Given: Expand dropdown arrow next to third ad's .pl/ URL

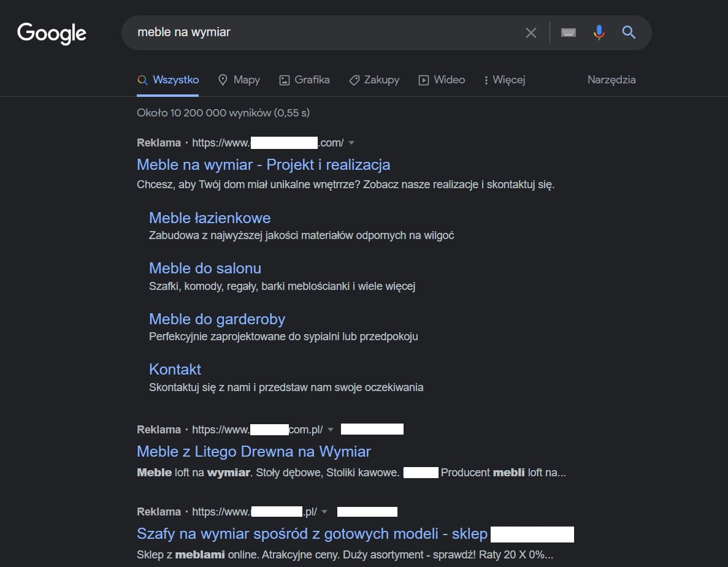Looking at the screenshot, I should point(324,512).
